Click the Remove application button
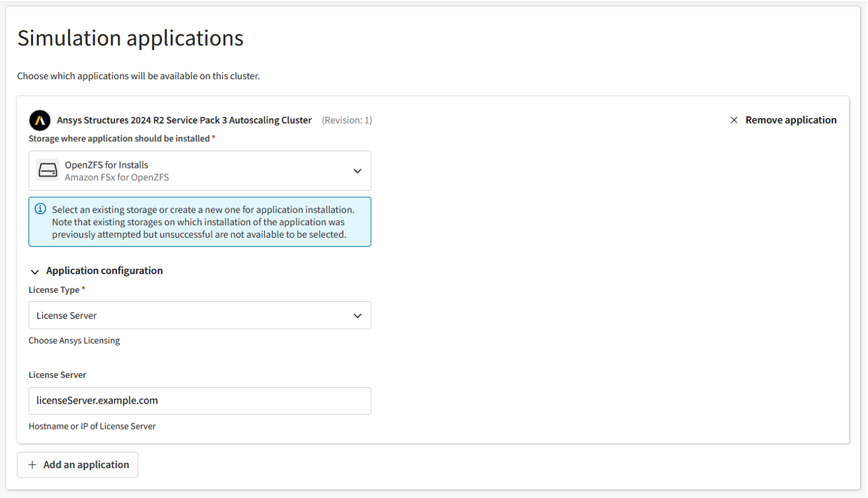Screen dimensions: 868x498 pyautogui.click(x=791, y=120)
